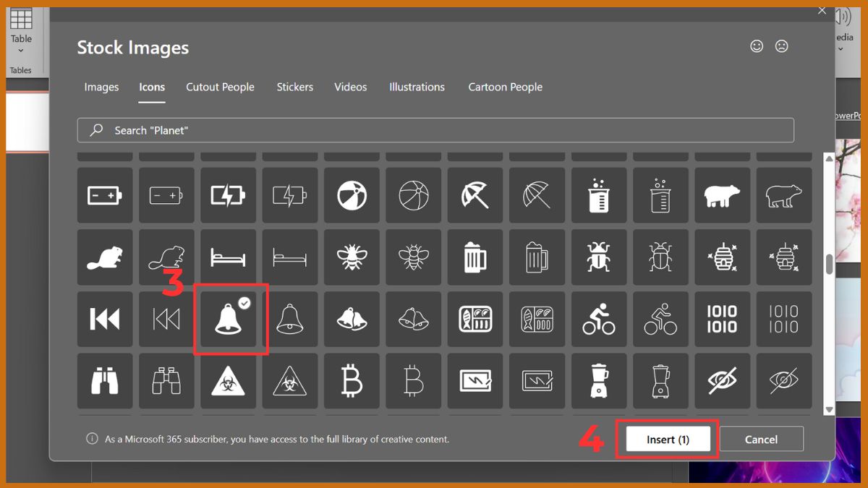This screenshot has height=488, width=868.
Task: Click the biohazard warning triangle icon
Action: click(228, 381)
